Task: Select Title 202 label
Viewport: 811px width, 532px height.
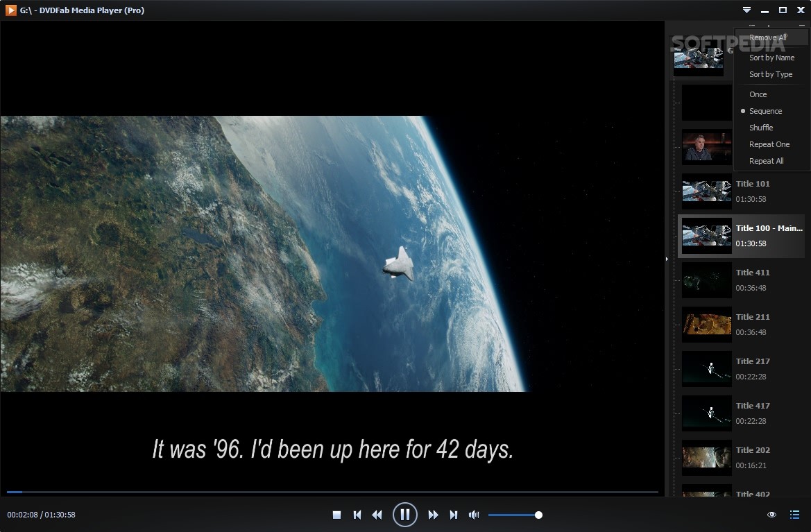Action: pyautogui.click(x=753, y=450)
